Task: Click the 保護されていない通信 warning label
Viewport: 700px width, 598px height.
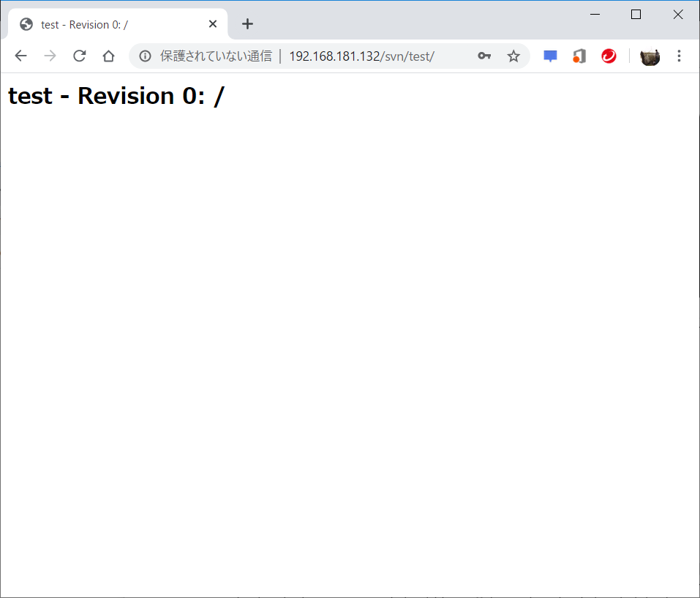Action: click(x=216, y=56)
